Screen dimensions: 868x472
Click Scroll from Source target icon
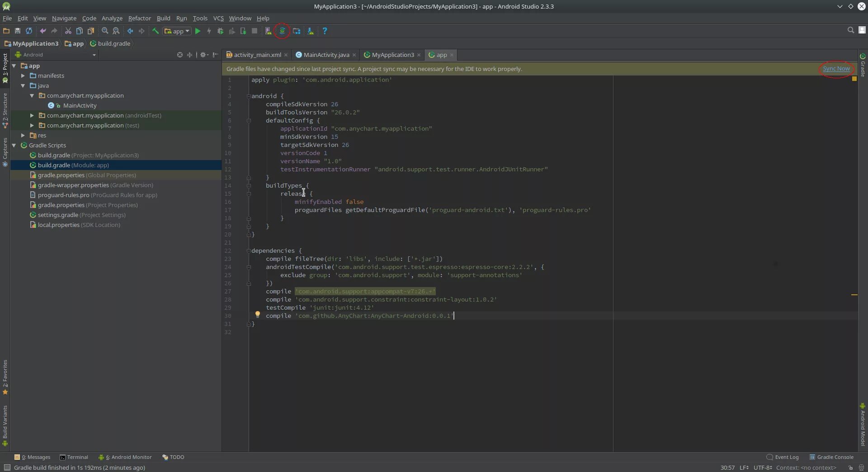tap(180, 55)
